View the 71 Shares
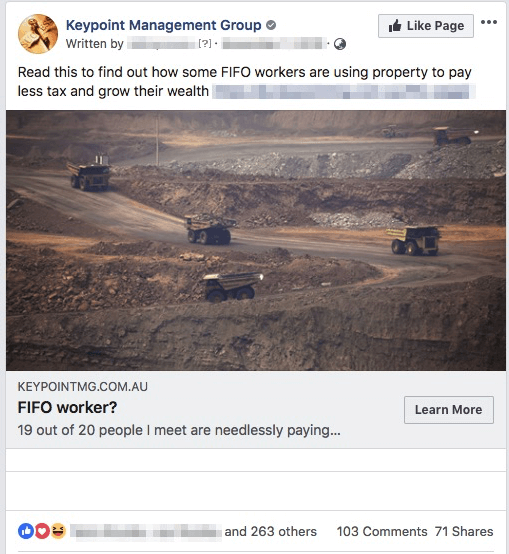The image size is (509, 554). [464, 531]
